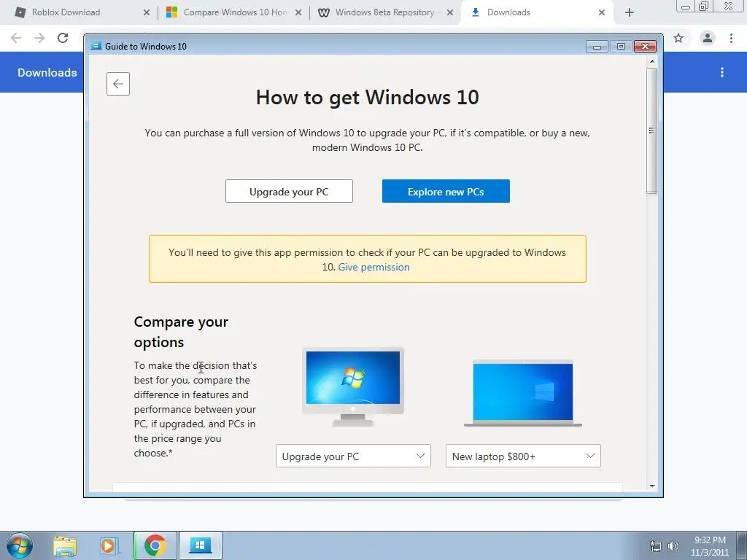Click the How to get Windows 10 heading
The height and width of the screenshot is (560, 747).
coord(368,98)
